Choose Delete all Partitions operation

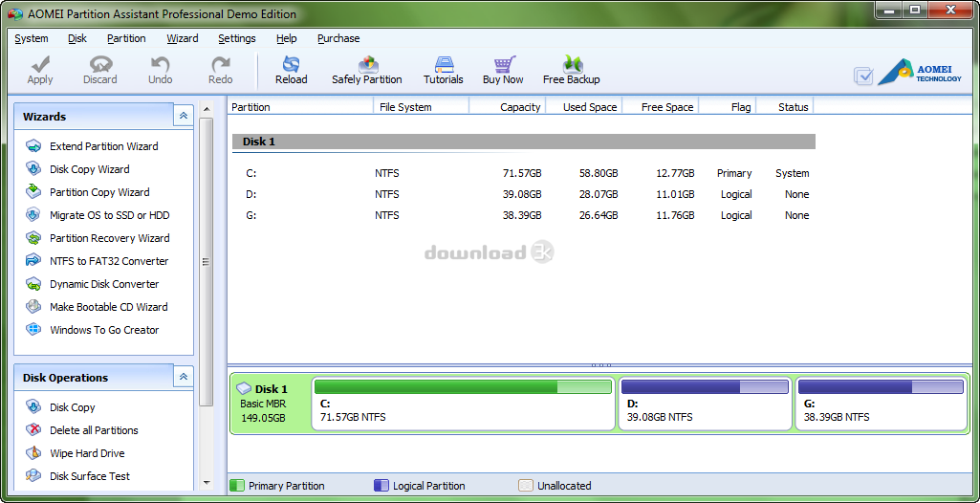point(94,430)
